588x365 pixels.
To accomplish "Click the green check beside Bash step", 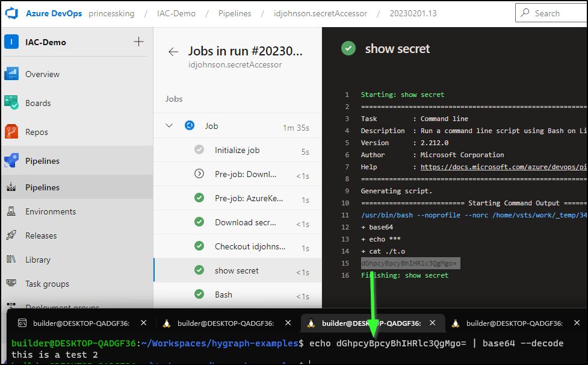I will click(199, 294).
